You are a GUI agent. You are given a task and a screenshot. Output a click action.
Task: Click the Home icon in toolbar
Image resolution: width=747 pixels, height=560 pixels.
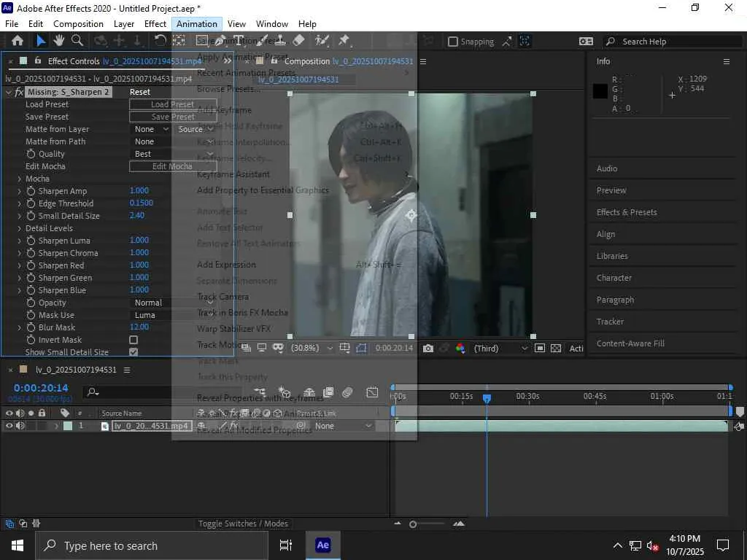coord(18,41)
